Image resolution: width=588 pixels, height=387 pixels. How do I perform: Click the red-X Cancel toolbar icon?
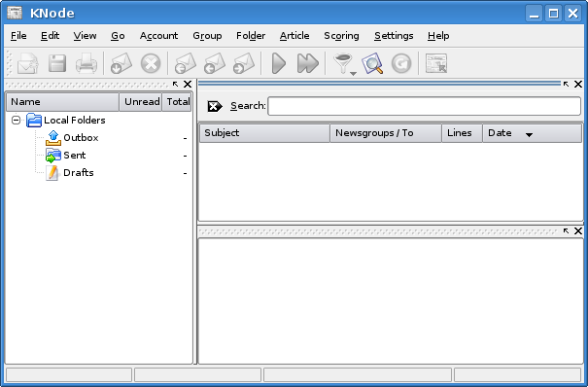pos(151,63)
